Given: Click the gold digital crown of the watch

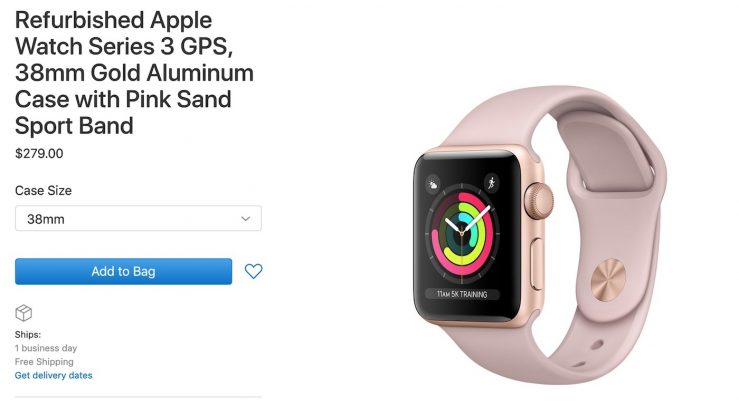Looking at the screenshot, I should pos(539,201).
